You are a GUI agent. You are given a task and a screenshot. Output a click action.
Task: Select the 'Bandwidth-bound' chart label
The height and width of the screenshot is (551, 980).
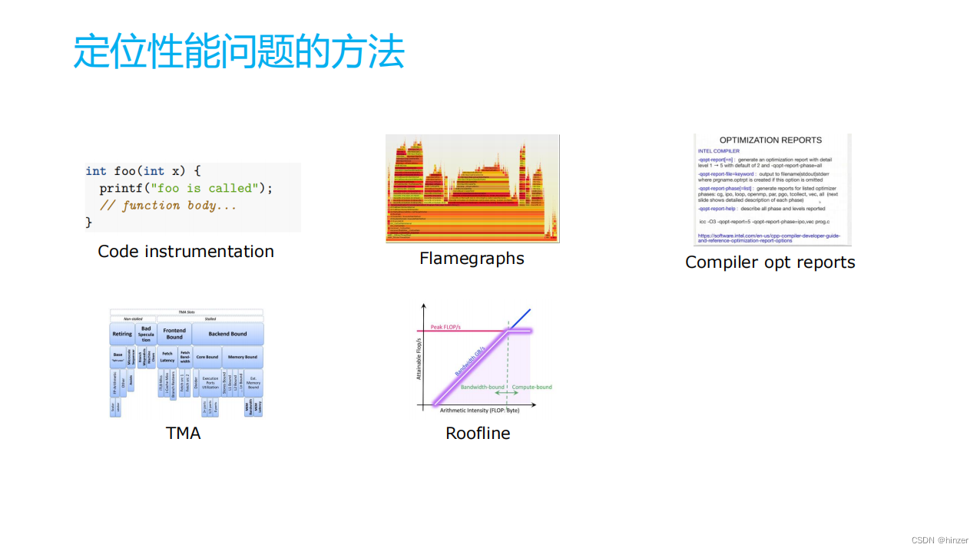(482, 387)
